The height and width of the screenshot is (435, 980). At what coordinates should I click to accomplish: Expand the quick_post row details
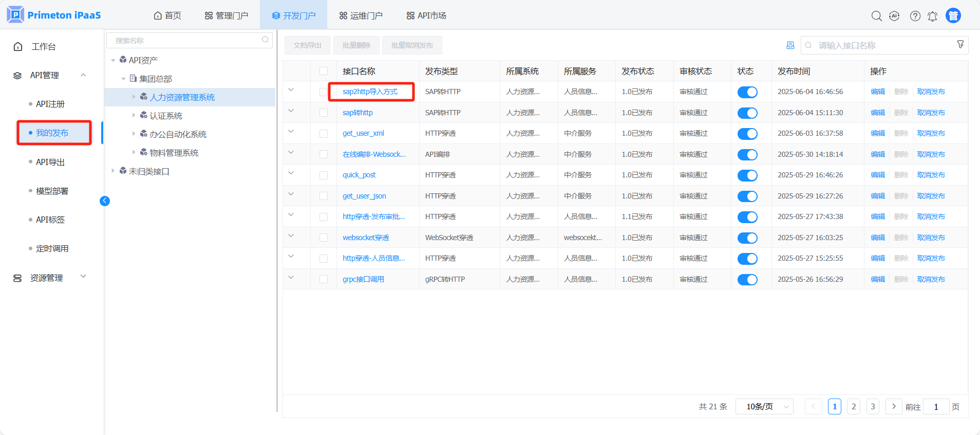pos(291,173)
